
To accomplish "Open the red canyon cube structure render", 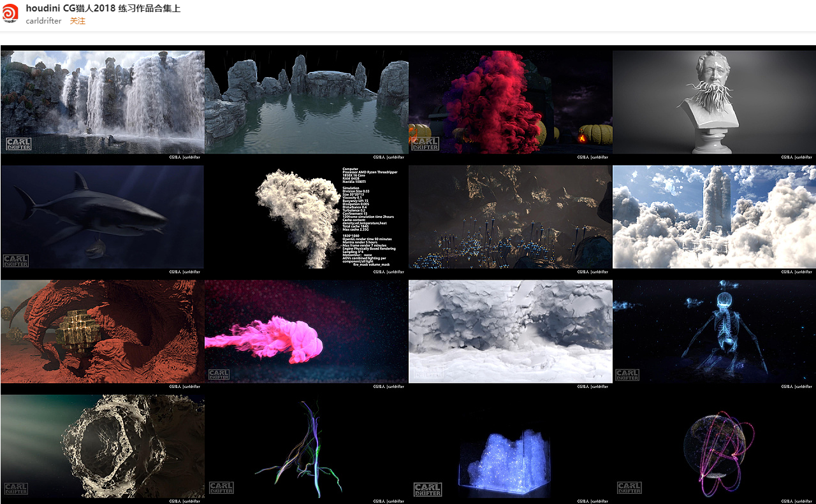I will (102, 331).
